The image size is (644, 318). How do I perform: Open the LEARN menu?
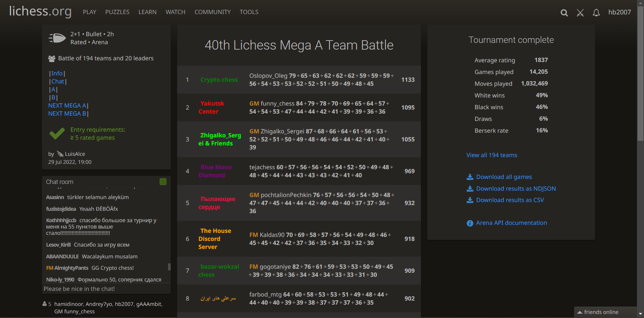[x=148, y=12]
